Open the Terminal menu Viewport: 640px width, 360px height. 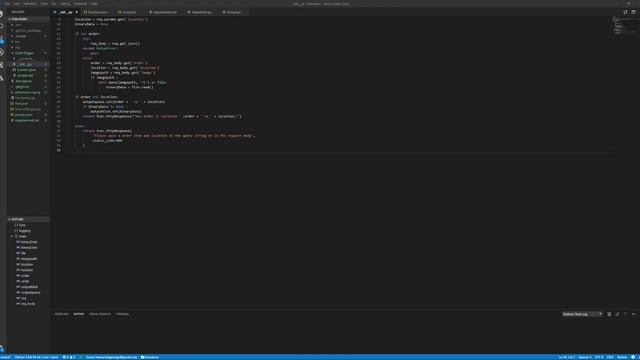[x=80, y=4]
